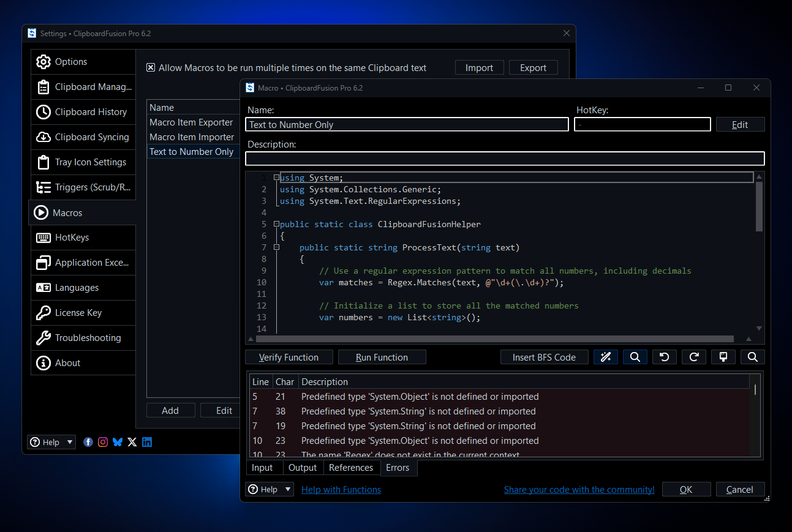Screen dimensions: 792x532
Task: Collapse the ProcessText method code fold
Action: (x=276, y=247)
